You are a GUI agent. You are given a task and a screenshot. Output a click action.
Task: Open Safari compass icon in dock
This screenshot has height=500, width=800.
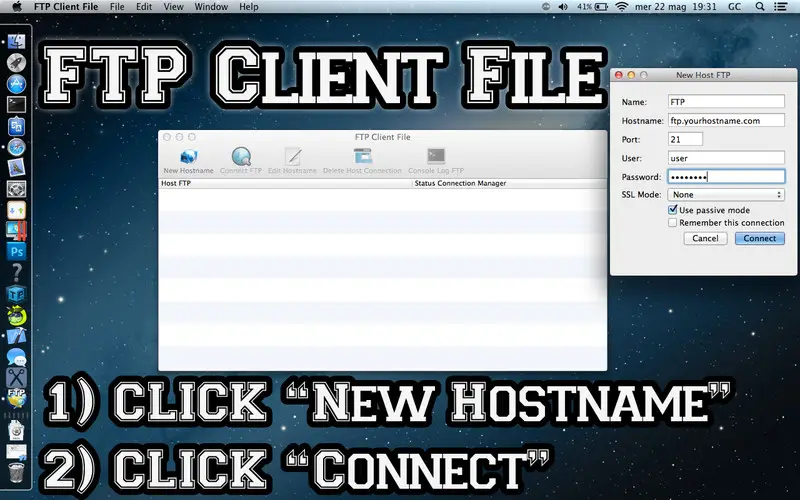click(x=16, y=147)
